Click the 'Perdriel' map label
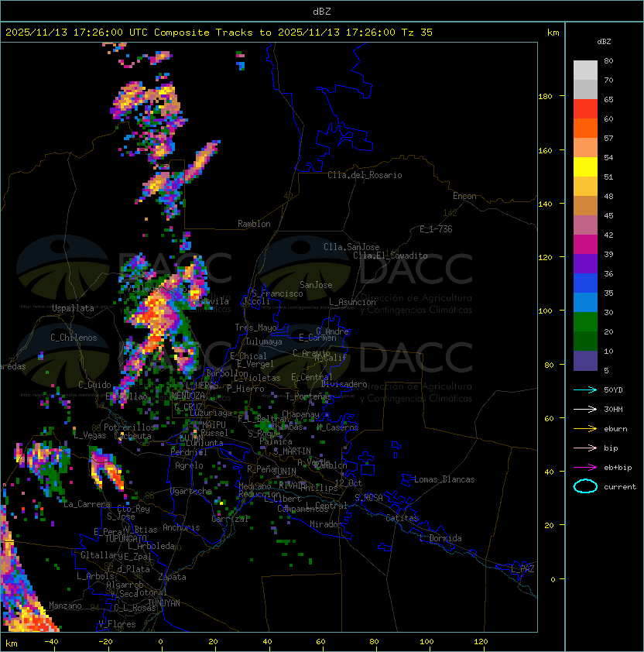The height and width of the screenshot is (652, 644). [x=189, y=452]
